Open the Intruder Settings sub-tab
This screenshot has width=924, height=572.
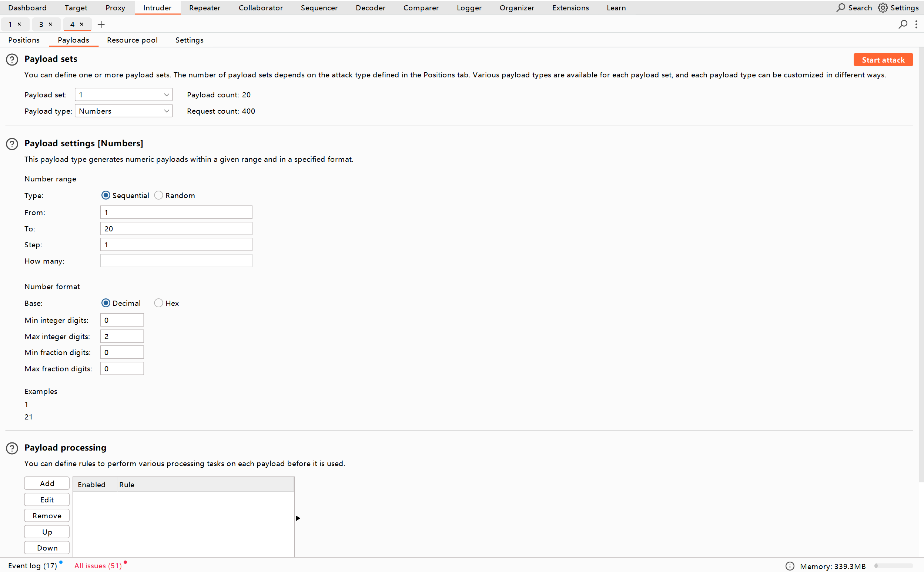coord(189,40)
